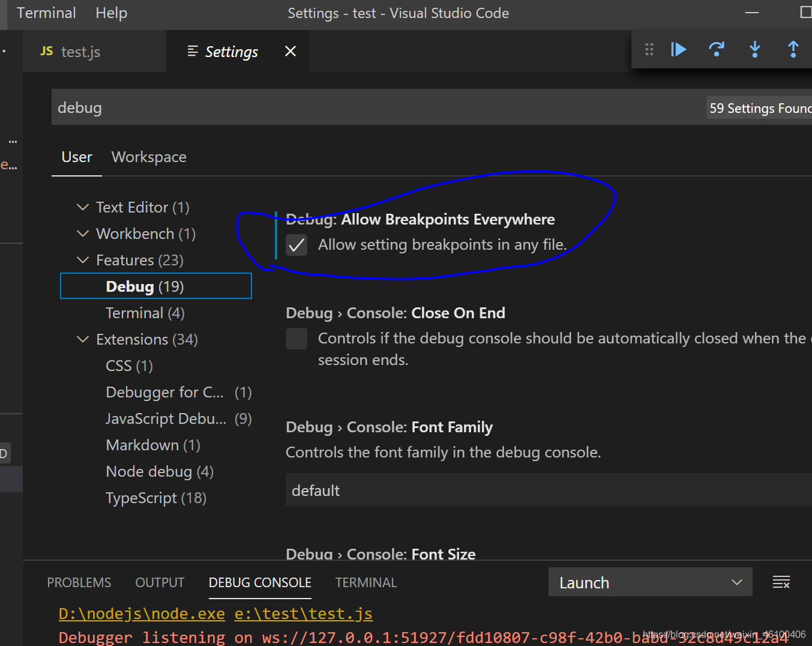Collapse the Text Editor tree group
This screenshot has width=812, height=646.
tap(83, 207)
